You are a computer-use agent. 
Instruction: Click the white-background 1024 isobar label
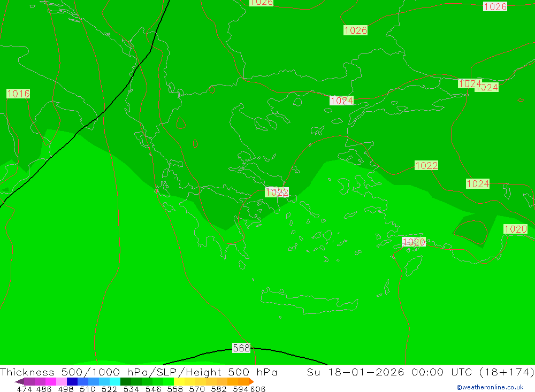[341, 101]
